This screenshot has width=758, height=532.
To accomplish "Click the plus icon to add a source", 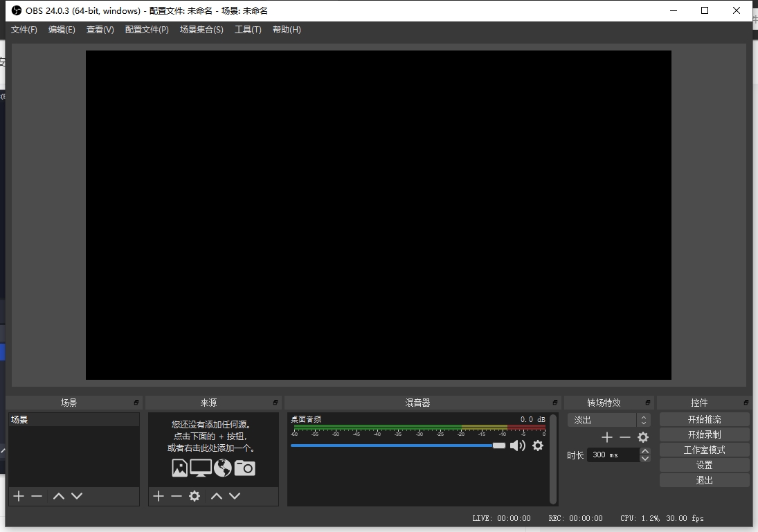I will coord(159,496).
